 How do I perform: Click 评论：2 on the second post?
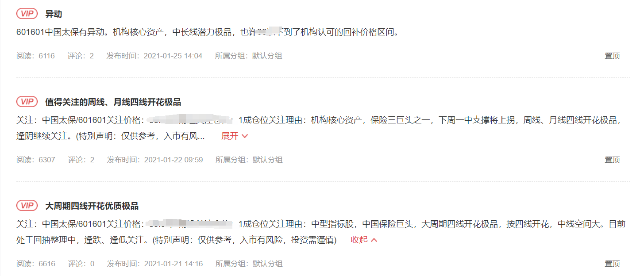click(81, 160)
